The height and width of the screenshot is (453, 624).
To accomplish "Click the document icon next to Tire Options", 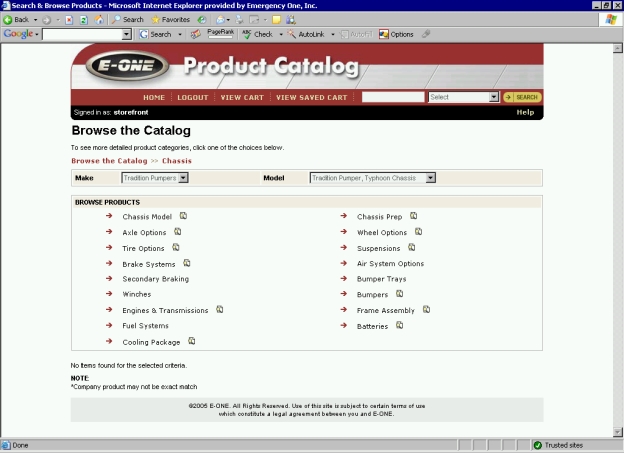I will coord(176,248).
